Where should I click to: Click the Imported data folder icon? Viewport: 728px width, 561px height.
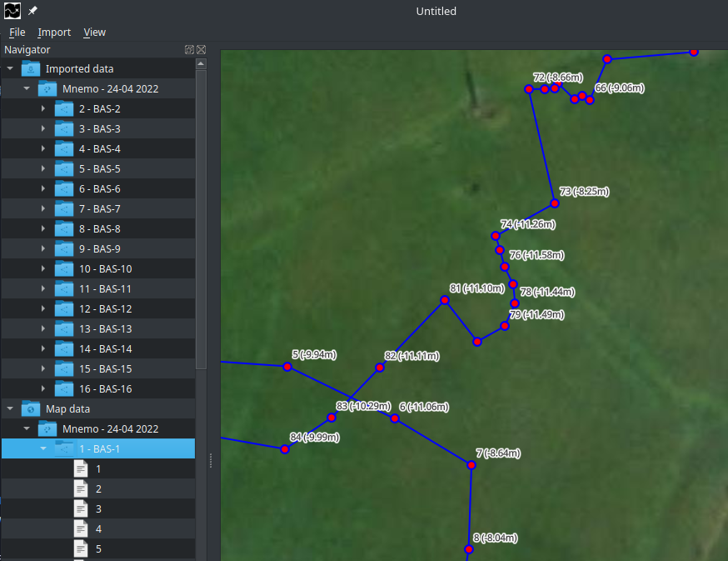click(31, 68)
